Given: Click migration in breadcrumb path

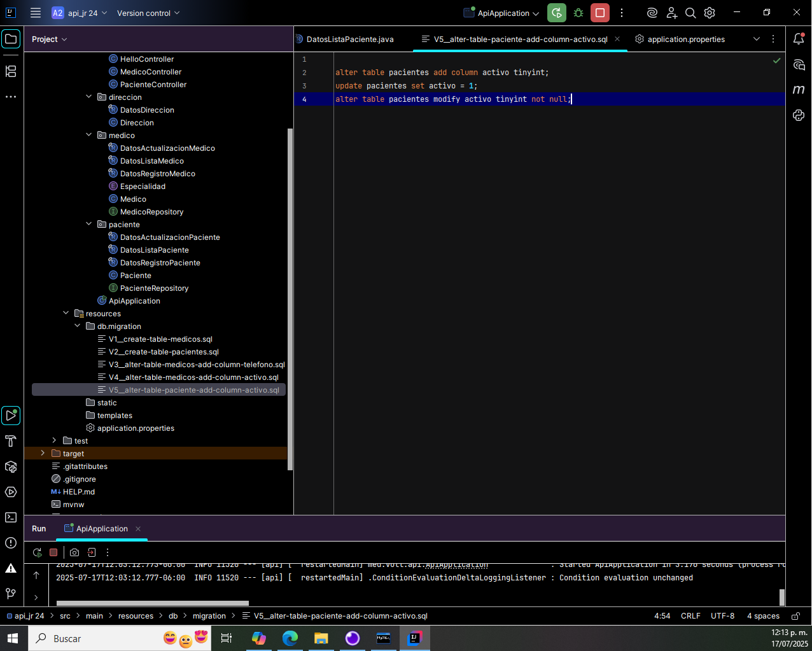Looking at the screenshot, I should (209, 616).
